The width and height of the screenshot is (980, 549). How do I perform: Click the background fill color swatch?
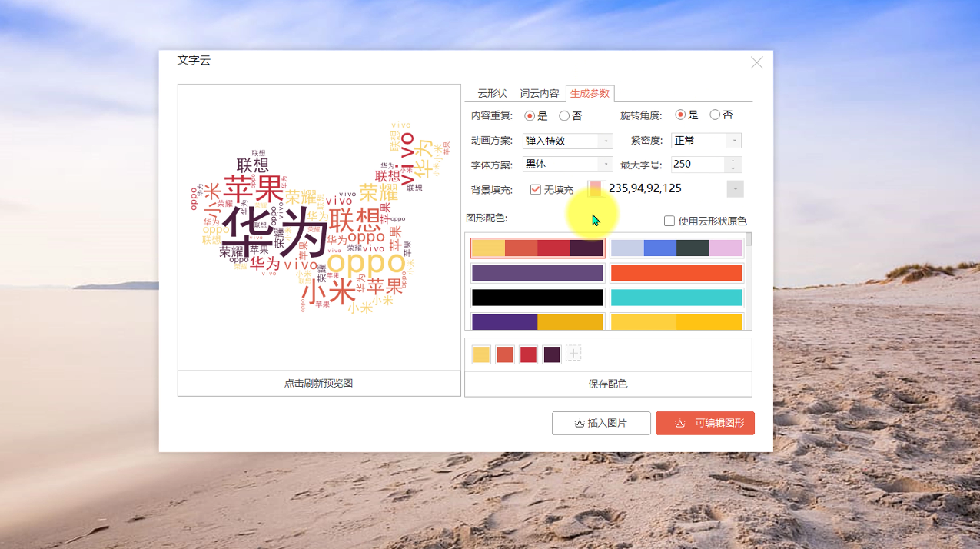(596, 188)
